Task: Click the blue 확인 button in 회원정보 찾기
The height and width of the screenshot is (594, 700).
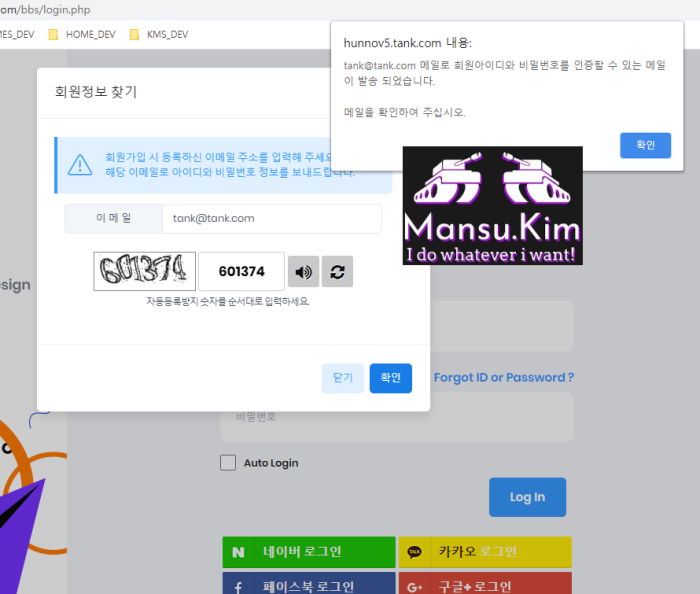Action: coord(391,378)
